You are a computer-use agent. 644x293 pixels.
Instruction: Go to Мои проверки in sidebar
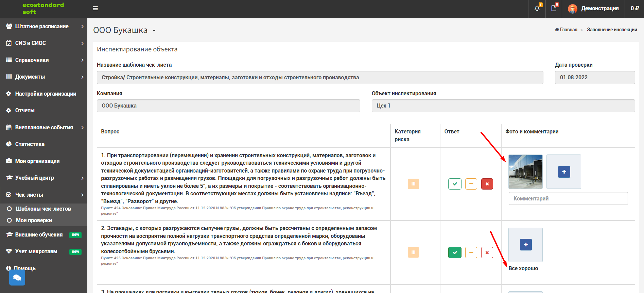tap(34, 220)
